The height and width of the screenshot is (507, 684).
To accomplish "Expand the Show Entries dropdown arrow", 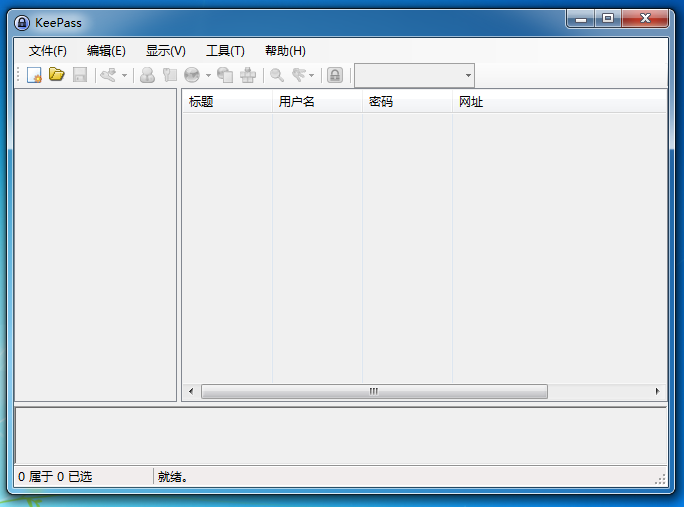I will [311, 75].
